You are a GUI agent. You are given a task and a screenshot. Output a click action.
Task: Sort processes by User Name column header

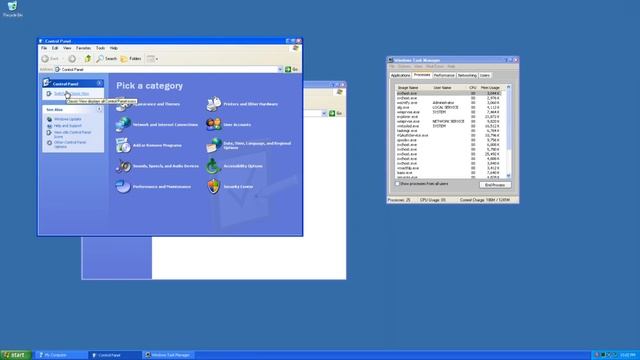(x=449, y=88)
